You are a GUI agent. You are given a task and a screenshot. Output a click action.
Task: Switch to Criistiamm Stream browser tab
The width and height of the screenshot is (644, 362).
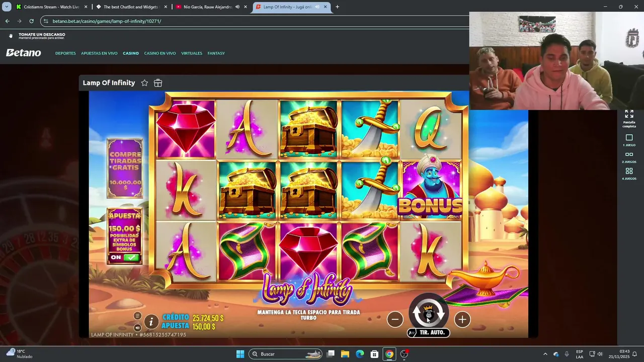[x=52, y=7]
